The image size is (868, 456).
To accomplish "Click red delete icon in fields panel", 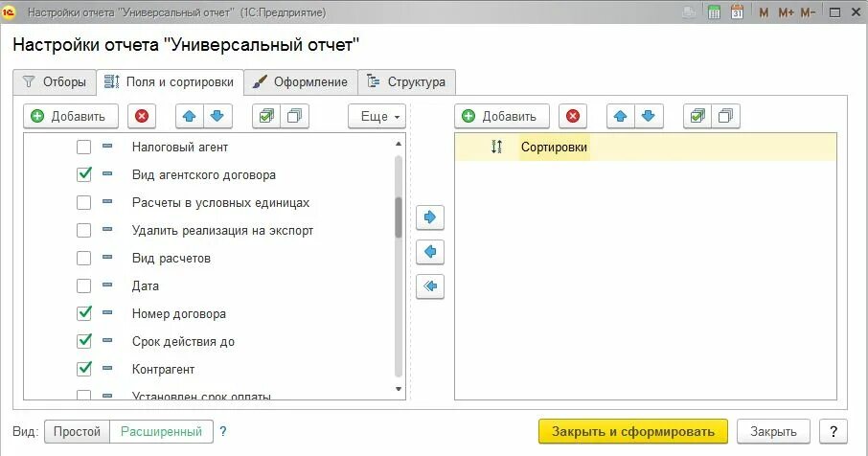I will [142, 116].
